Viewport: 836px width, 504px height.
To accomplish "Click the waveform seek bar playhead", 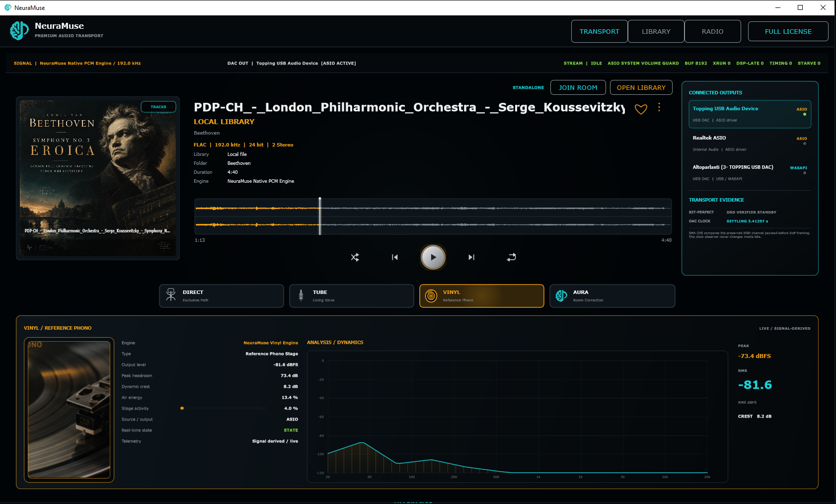I will pyautogui.click(x=320, y=216).
